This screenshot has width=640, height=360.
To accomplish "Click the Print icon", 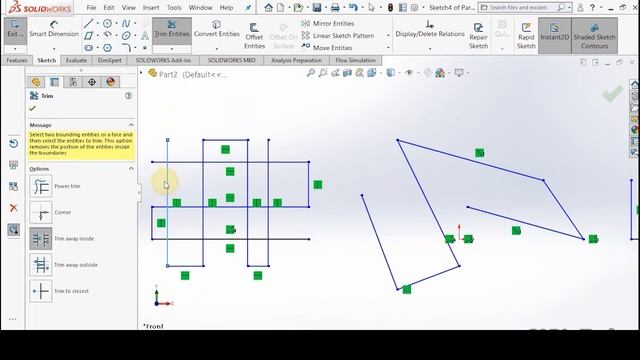I will pyautogui.click(x=335, y=7).
